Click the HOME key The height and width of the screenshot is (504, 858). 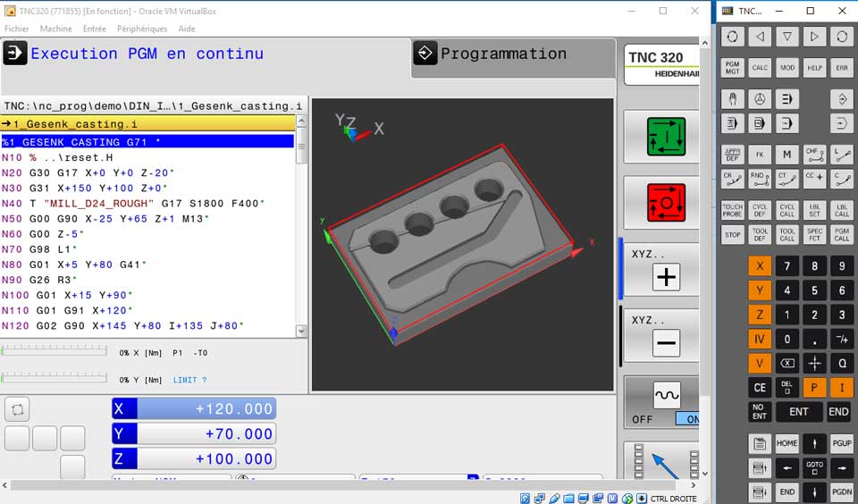(x=786, y=443)
